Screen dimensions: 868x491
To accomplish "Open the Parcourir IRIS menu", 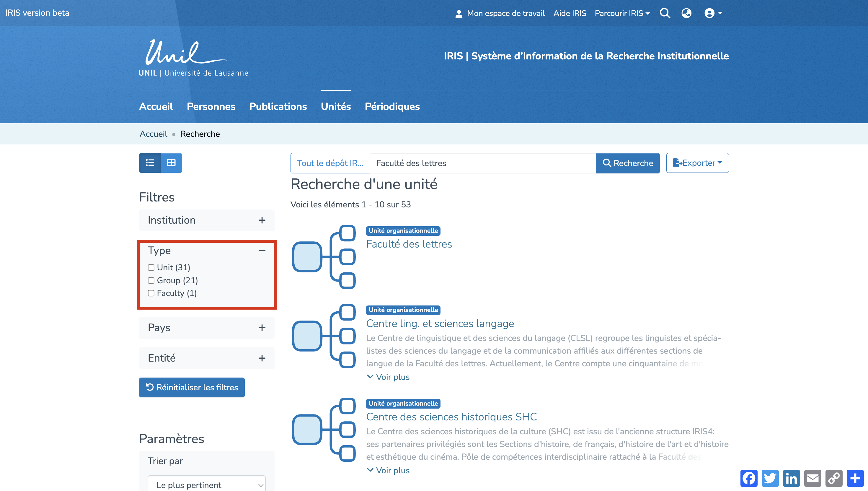I will pos(622,13).
